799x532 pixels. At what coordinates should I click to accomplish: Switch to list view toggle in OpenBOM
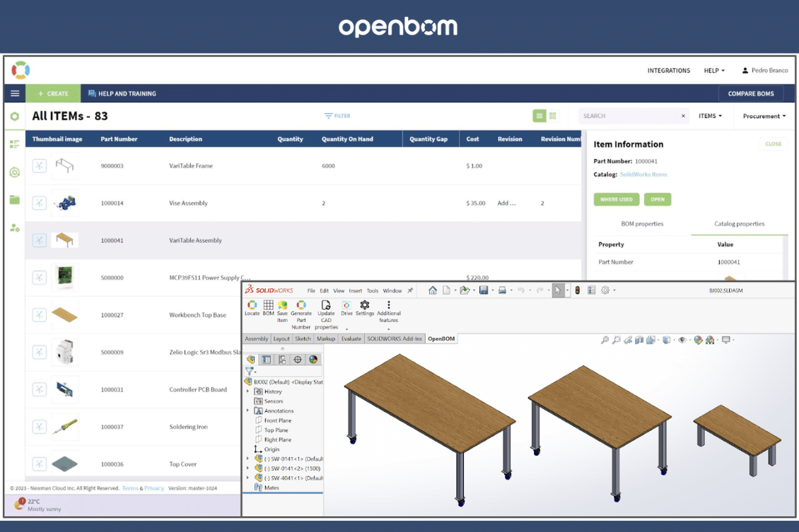coord(539,116)
